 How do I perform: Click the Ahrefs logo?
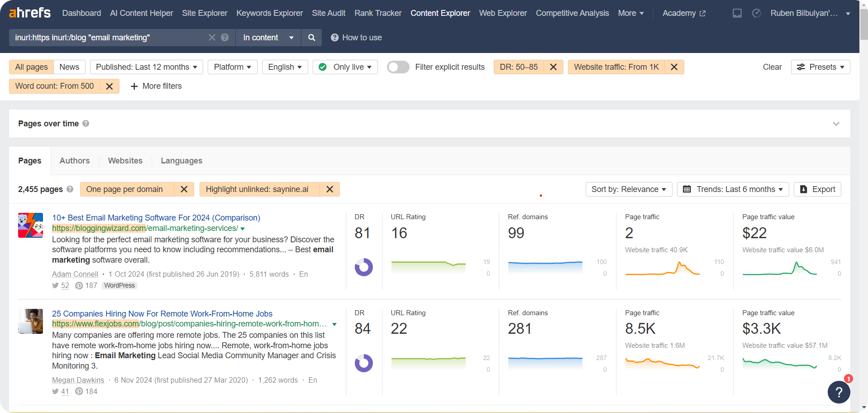pyautogui.click(x=29, y=13)
